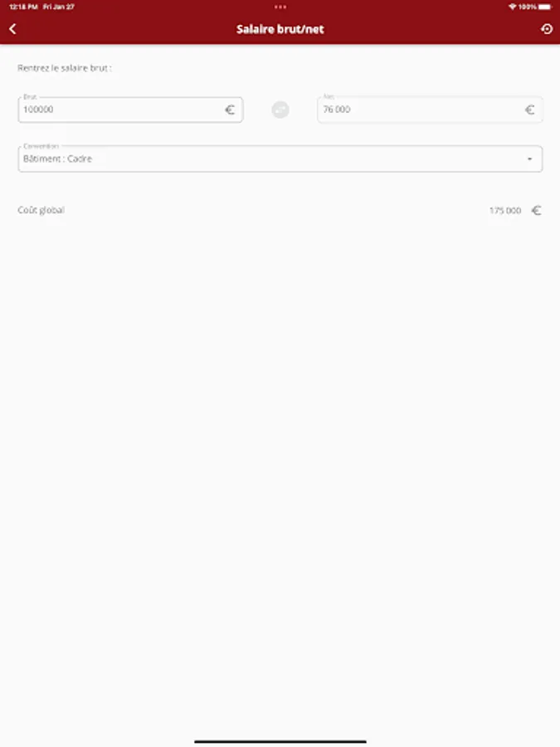Tap the bottom home indicator bar
Viewport: 560px width, 747px height.
click(x=280, y=741)
